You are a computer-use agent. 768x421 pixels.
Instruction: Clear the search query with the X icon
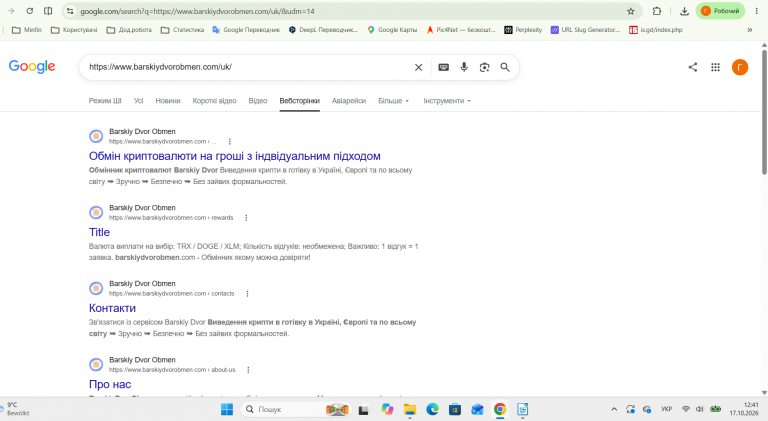pyautogui.click(x=418, y=67)
